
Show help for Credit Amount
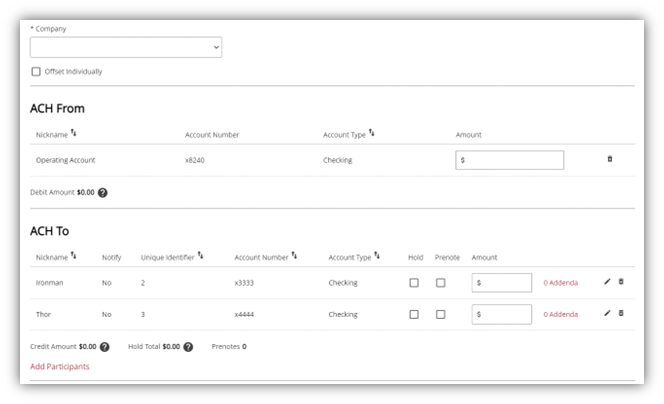coord(105,347)
